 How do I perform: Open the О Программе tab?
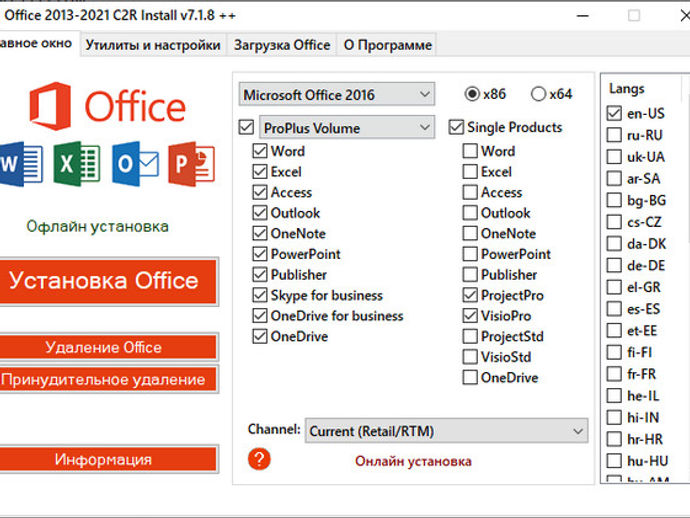[x=387, y=45]
